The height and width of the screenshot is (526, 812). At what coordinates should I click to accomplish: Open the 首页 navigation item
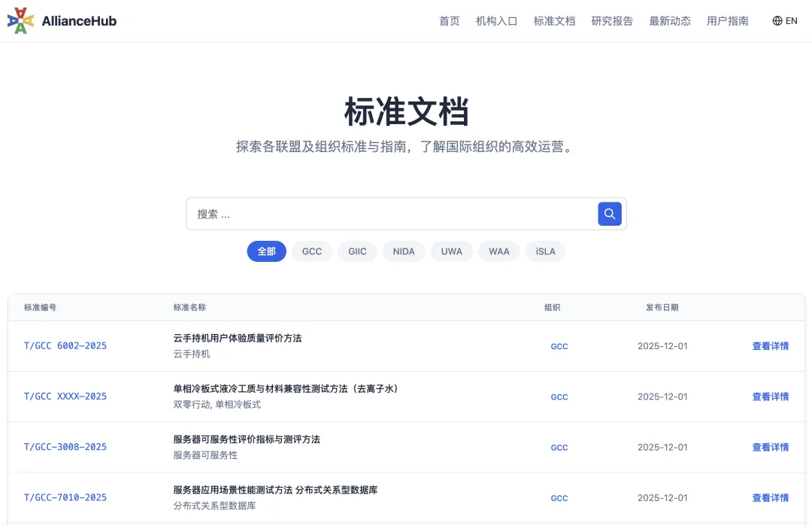click(x=450, y=21)
